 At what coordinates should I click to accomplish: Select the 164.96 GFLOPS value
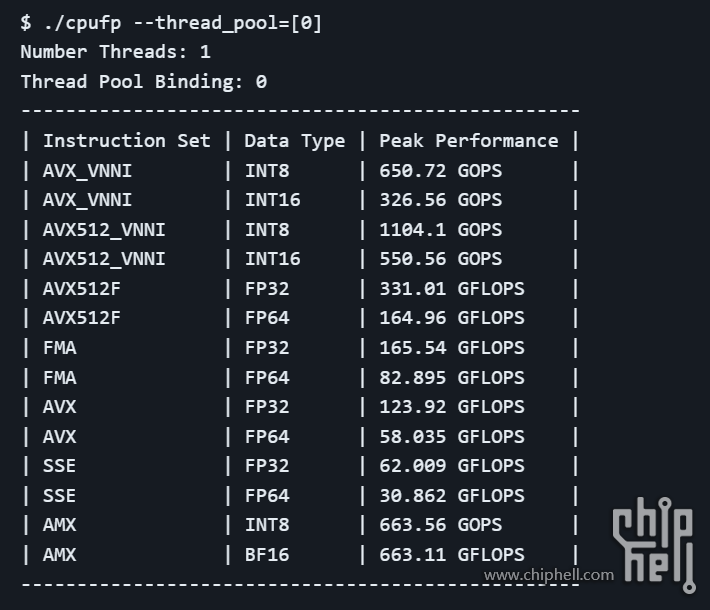point(452,318)
